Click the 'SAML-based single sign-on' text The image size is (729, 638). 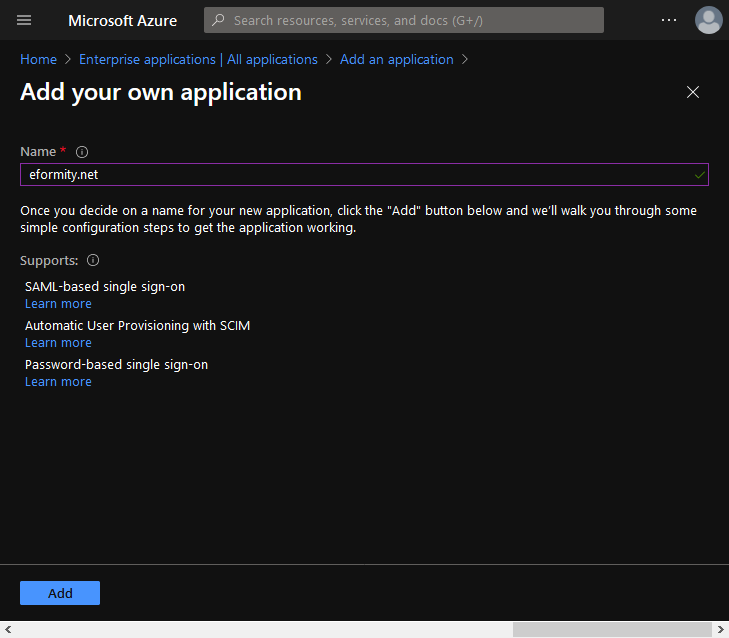click(105, 286)
